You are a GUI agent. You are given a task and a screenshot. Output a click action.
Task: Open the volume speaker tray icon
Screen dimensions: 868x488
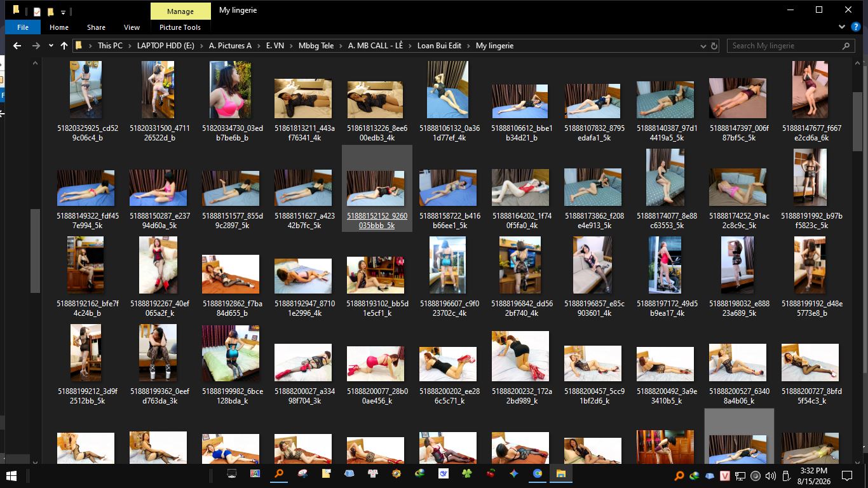coord(770,475)
